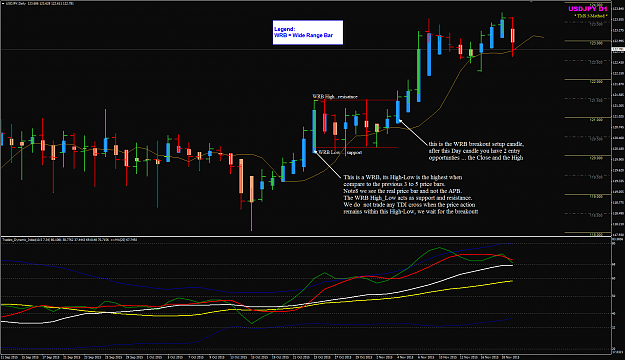Select the WRB Low support label

[340, 152]
